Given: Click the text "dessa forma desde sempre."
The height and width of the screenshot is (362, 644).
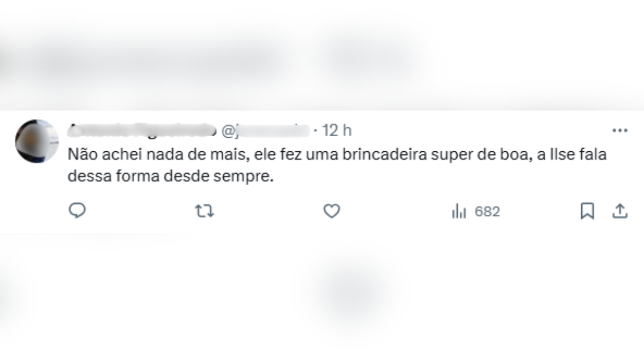Looking at the screenshot, I should click(x=171, y=177).
